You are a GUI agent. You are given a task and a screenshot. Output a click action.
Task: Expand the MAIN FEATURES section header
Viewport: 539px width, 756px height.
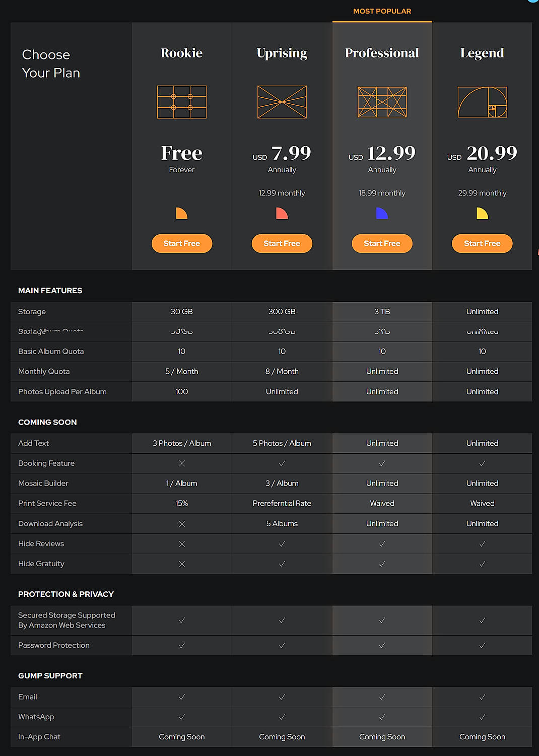coord(50,291)
